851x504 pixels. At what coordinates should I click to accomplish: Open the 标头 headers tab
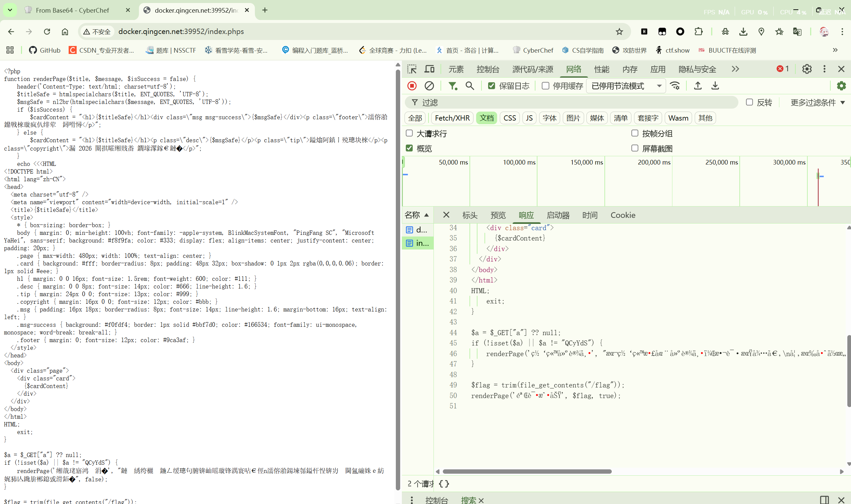(470, 215)
